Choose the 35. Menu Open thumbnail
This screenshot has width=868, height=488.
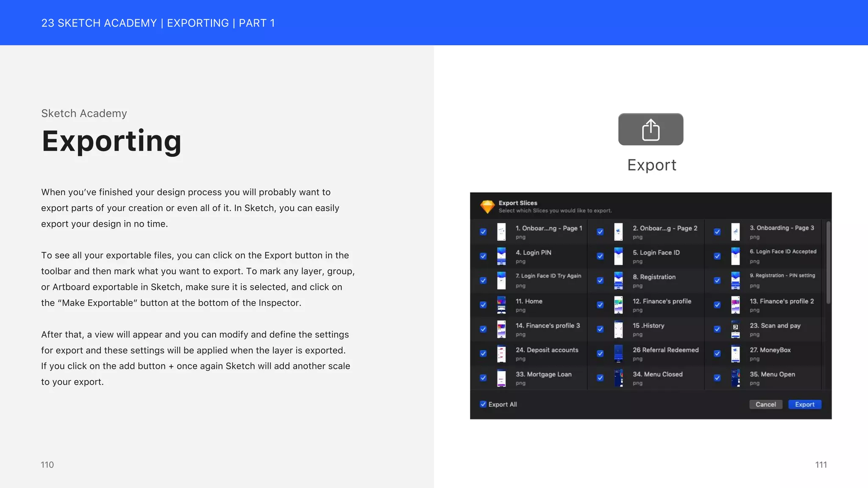(735, 378)
